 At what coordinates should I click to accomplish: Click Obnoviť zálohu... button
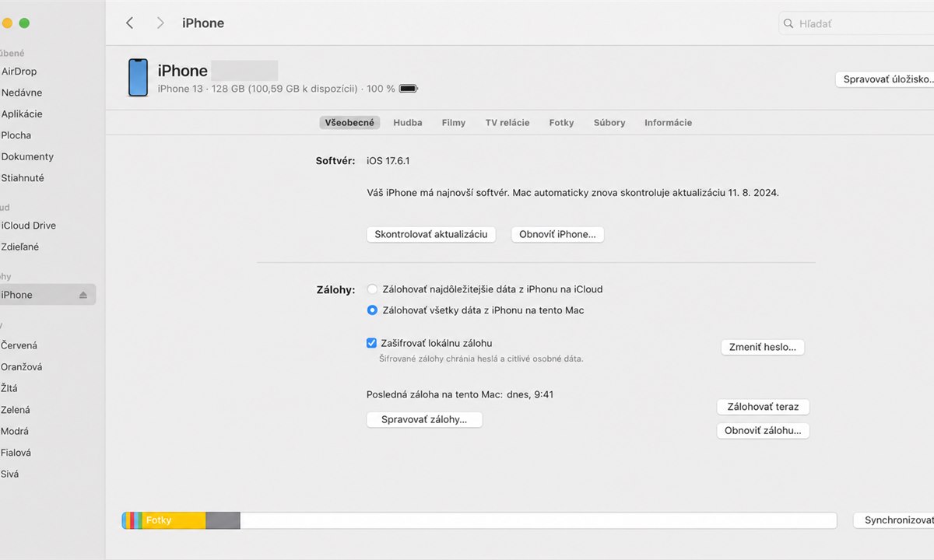(x=763, y=431)
